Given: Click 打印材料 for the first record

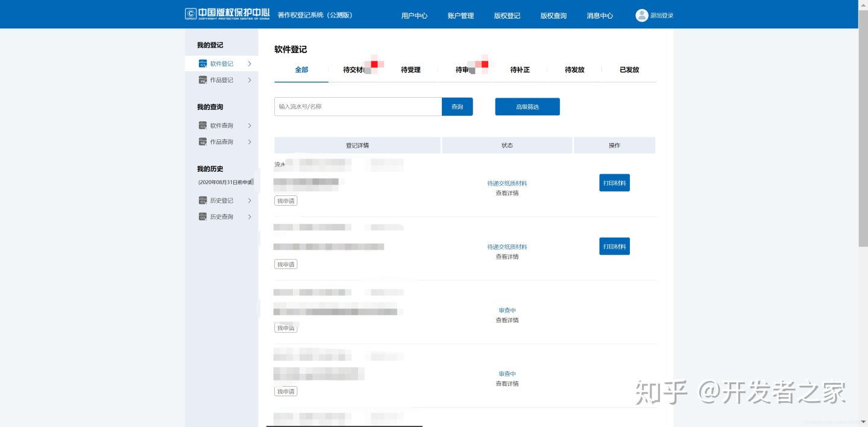Looking at the screenshot, I should click(614, 183).
